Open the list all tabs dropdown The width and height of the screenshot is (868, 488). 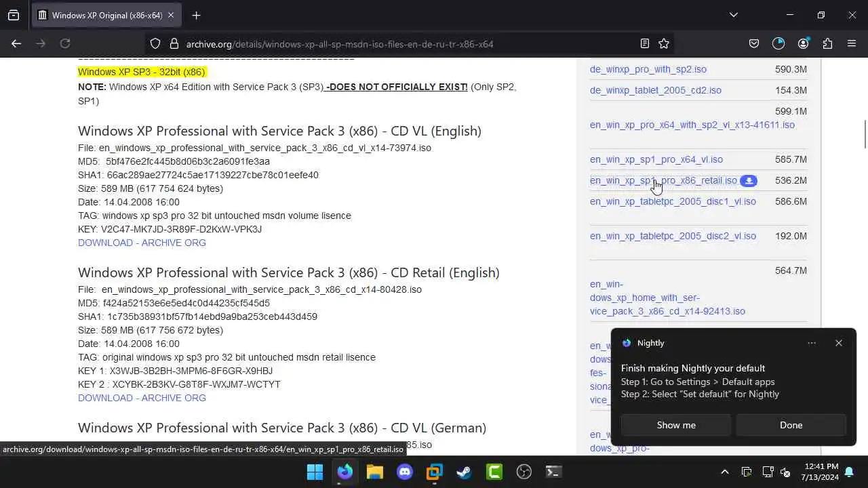(x=733, y=15)
